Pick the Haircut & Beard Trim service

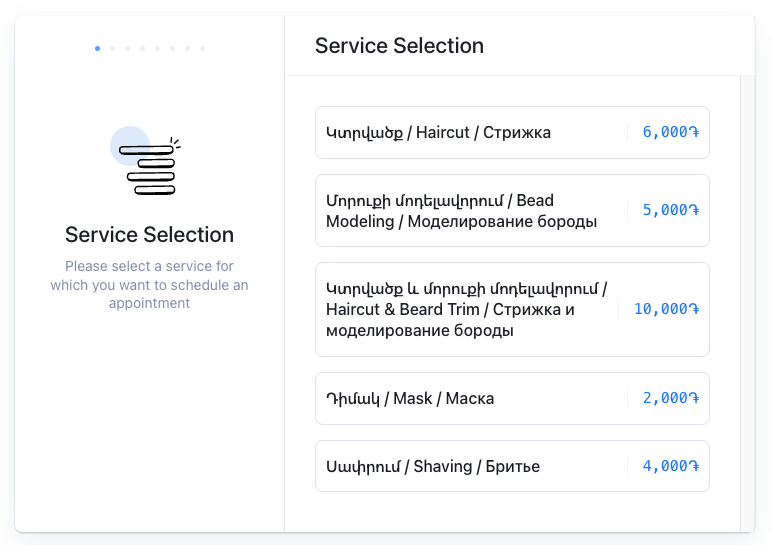coord(470,309)
